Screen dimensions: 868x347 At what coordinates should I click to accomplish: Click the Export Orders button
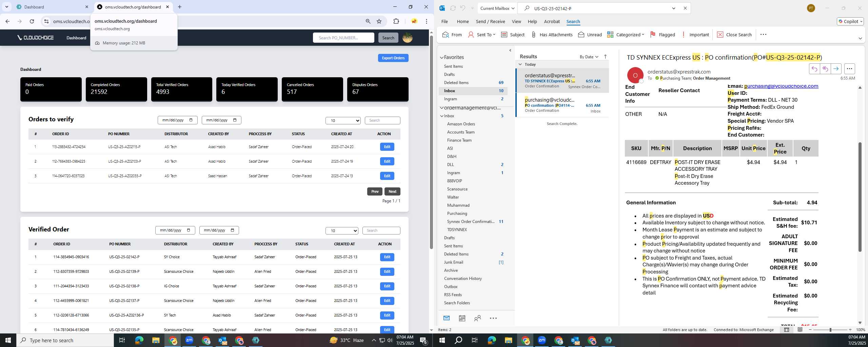coord(393,58)
